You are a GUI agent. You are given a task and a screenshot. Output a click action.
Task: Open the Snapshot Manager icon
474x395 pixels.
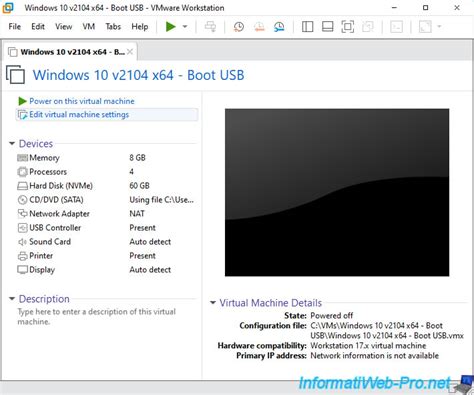tap(279, 27)
